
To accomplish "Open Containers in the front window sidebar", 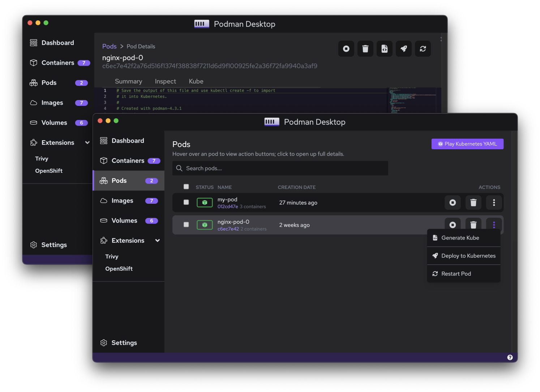I will (x=129, y=161).
